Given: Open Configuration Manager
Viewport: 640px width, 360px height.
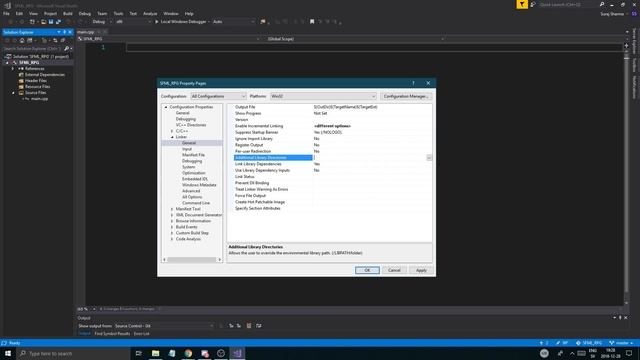Looking at the screenshot, I should [406, 96].
